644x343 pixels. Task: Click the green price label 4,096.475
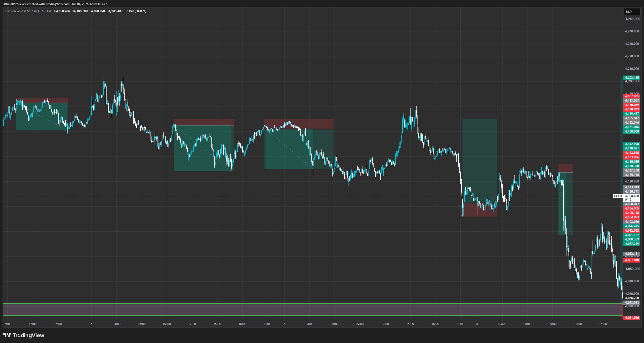pyautogui.click(x=631, y=226)
